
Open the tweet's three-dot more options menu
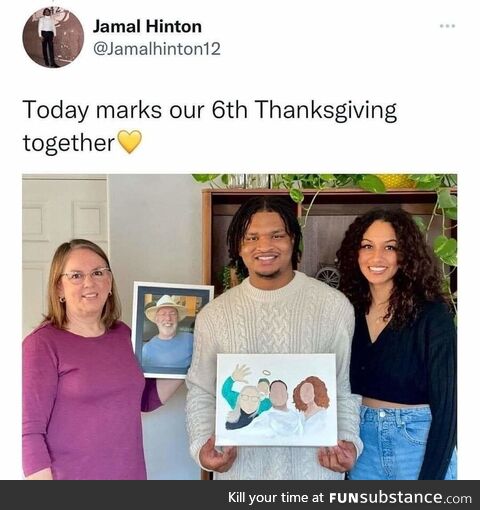point(447,26)
